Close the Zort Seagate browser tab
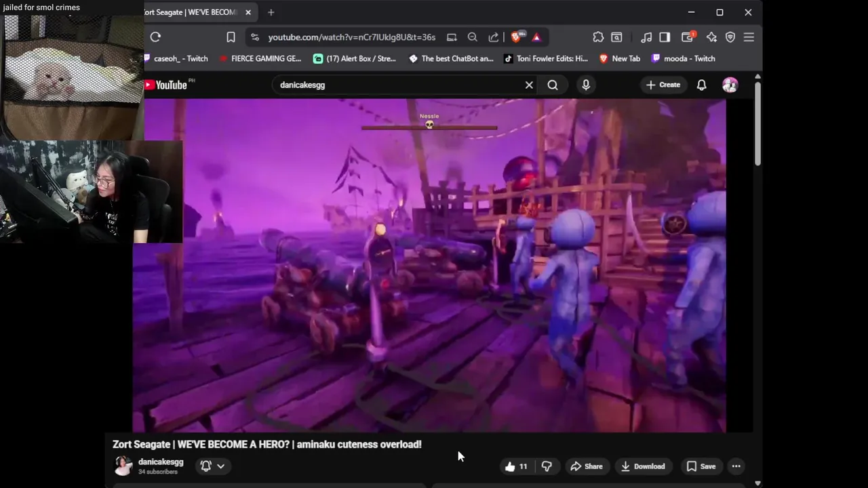Viewport: 868px width, 488px height. click(248, 12)
